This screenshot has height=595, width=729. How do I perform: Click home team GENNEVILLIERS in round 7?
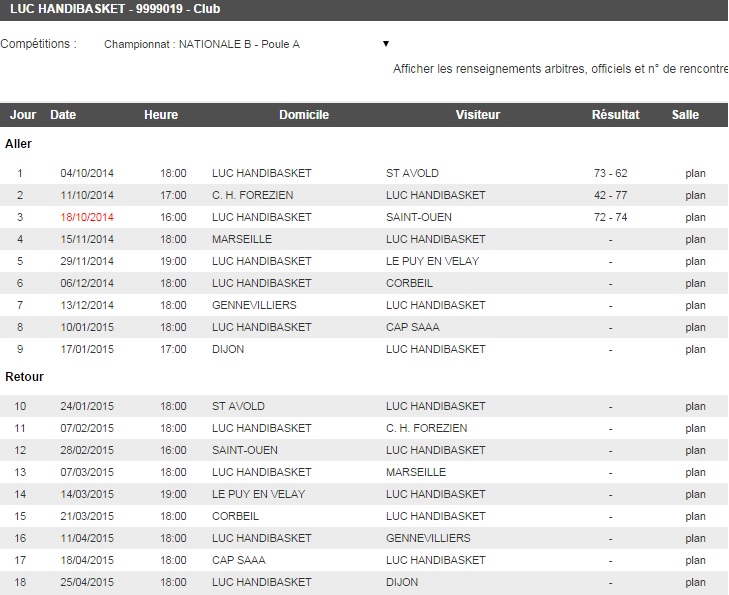tap(254, 305)
